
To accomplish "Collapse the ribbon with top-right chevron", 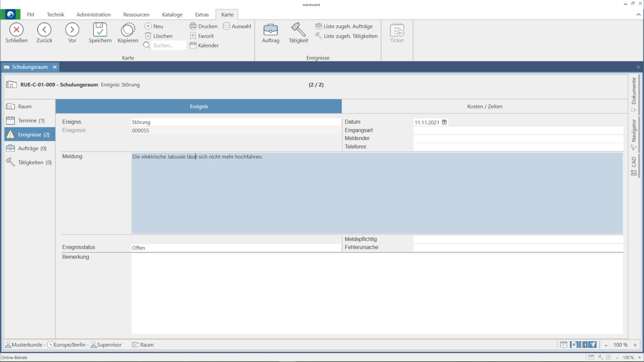I will point(638,14).
